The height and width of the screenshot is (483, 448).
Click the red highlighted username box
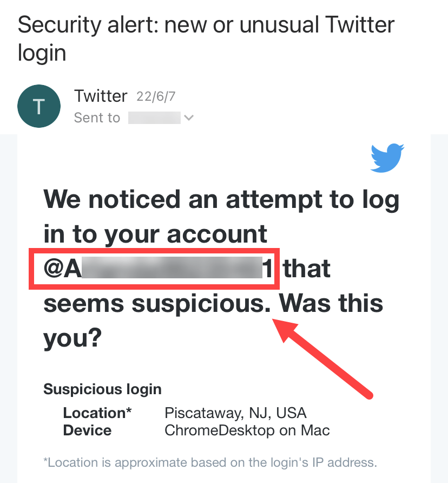(x=154, y=269)
